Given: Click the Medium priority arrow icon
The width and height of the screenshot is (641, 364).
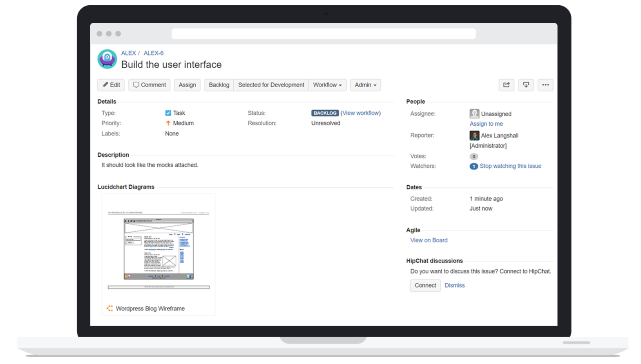Looking at the screenshot, I should 168,123.
